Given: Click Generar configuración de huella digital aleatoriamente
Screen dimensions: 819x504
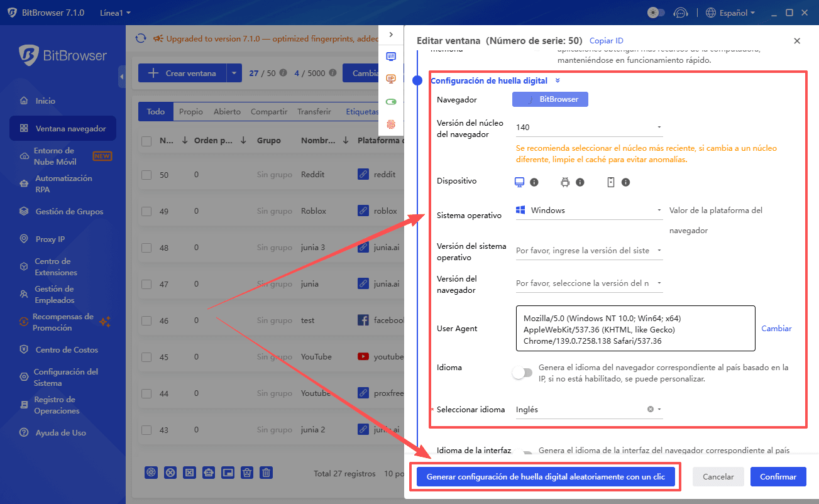Looking at the screenshot, I should (545, 476).
